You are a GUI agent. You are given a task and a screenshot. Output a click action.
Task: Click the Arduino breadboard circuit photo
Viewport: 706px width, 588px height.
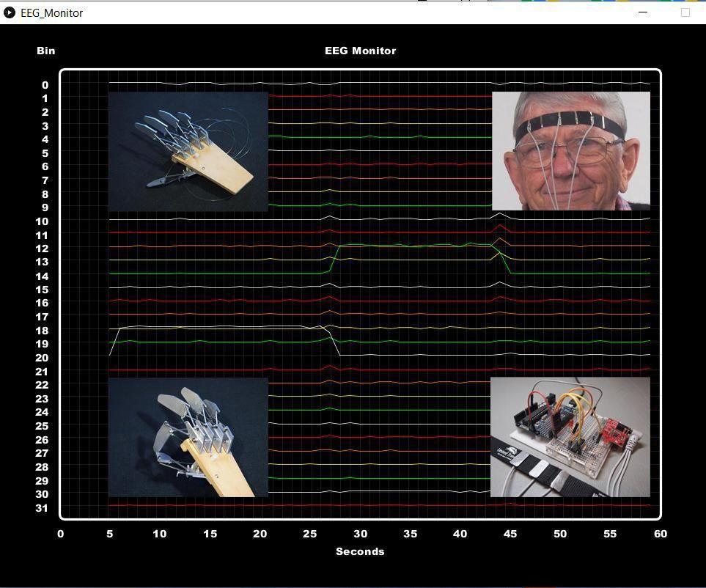tap(570, 437)
